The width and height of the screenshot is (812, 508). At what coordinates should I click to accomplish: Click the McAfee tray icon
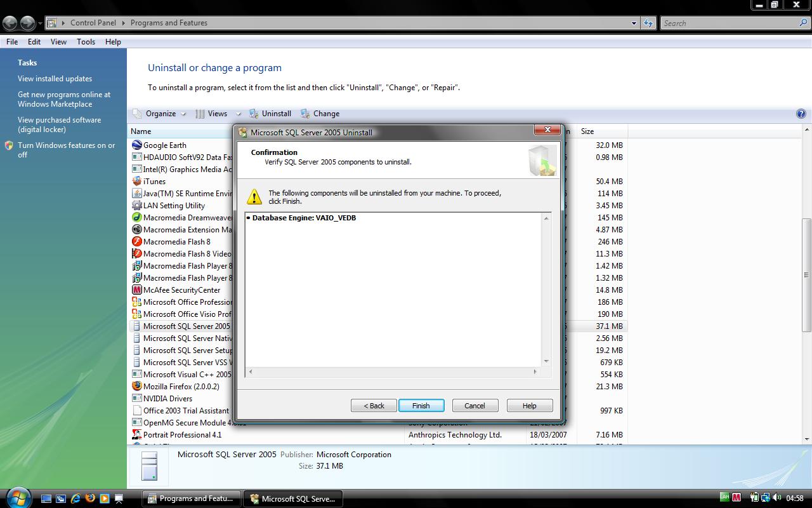(x=737, y=498)
